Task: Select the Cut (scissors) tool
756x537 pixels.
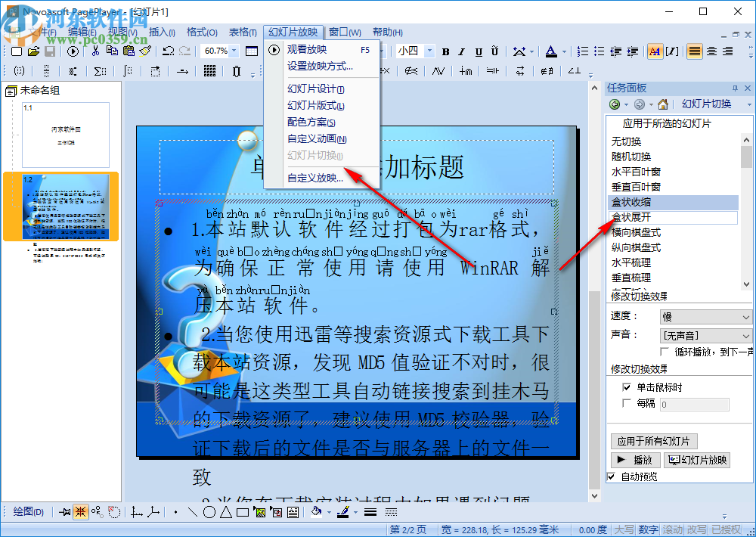Action: point(95,51)
